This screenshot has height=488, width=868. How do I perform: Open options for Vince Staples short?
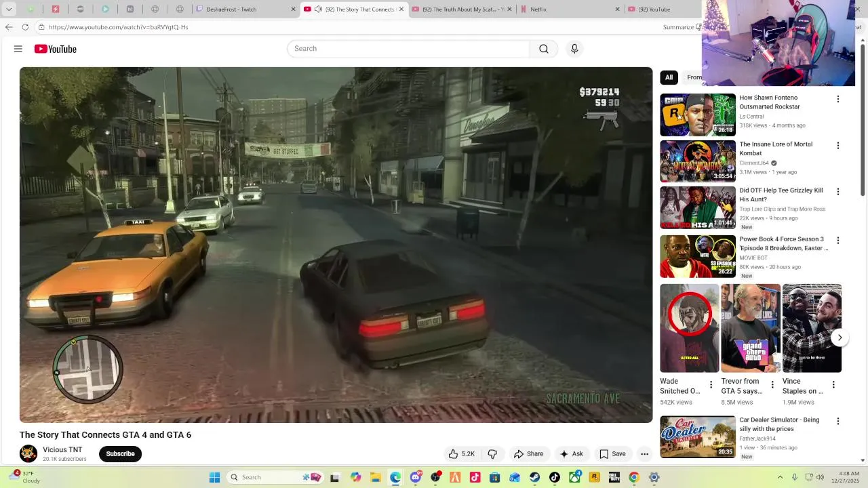click(833, 385)
